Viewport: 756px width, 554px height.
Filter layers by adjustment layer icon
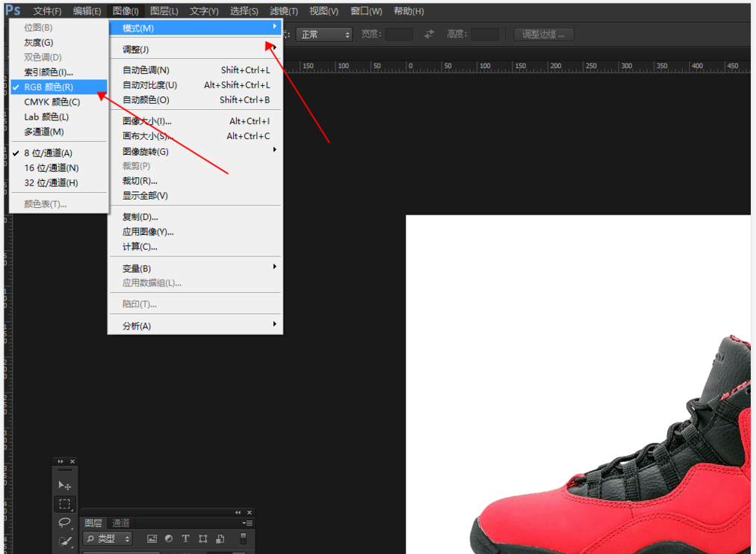pos(169,538)
